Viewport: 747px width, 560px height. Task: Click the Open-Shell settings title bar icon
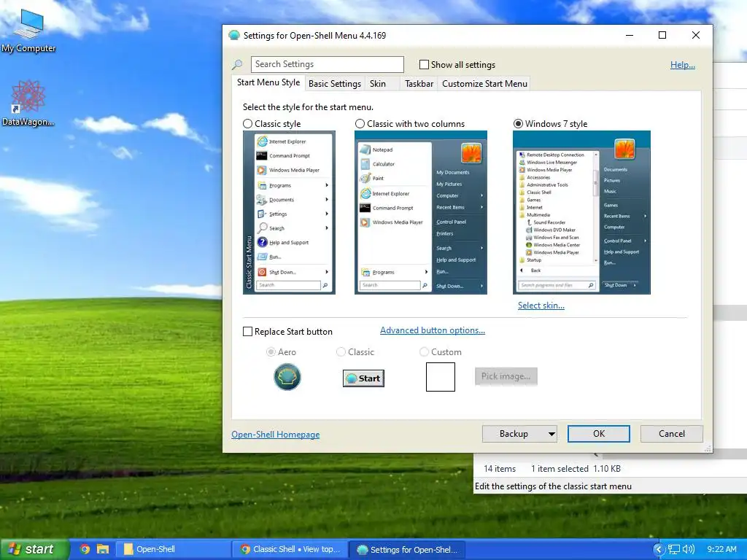234,35
